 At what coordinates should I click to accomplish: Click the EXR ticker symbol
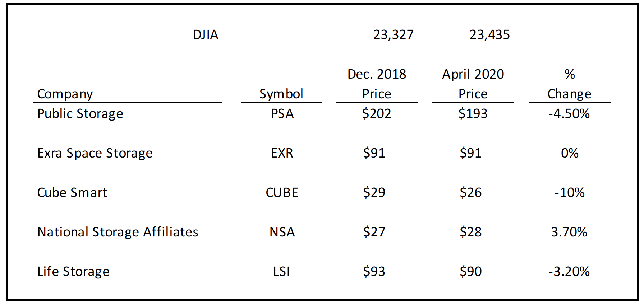[x=282, y=153]
